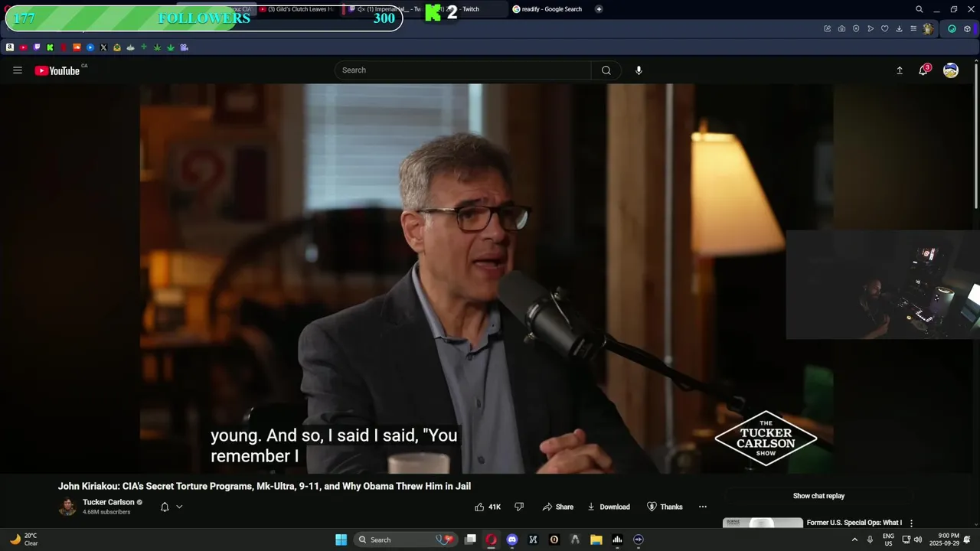Click the Windows taskbar Search box

click(x=406, y=540)
